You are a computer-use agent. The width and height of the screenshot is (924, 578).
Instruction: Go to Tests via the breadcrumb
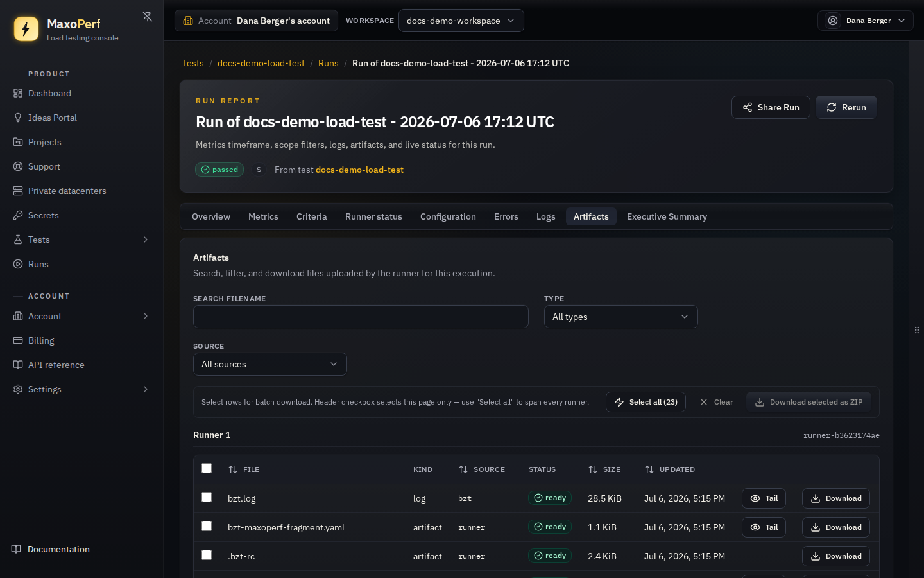tap(193, 63)
